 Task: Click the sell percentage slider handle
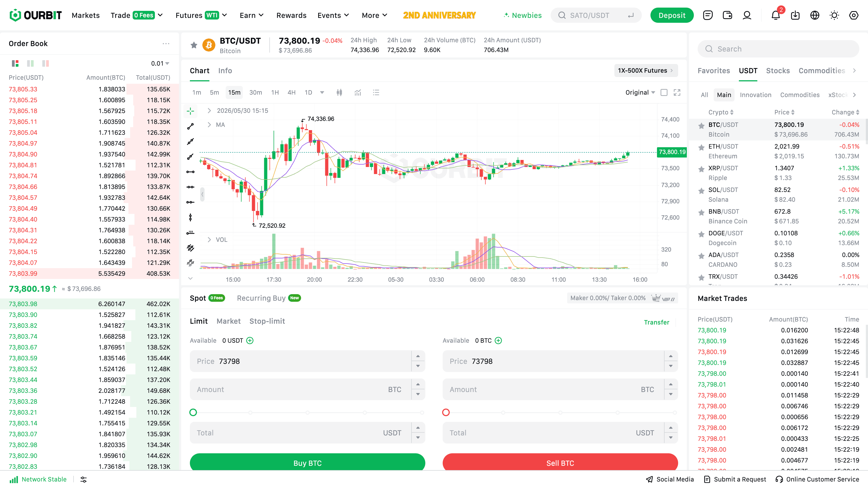446,412
